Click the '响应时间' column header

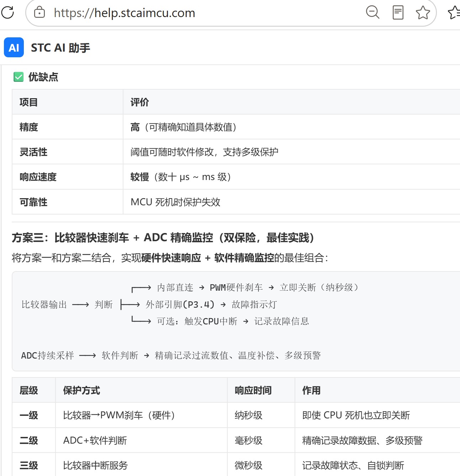pyautogui.click(x=253, y=390)
